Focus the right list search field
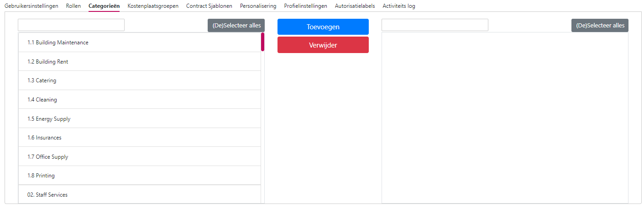The height and width of the screenshot is (209, 644). [x=435, y=25]
